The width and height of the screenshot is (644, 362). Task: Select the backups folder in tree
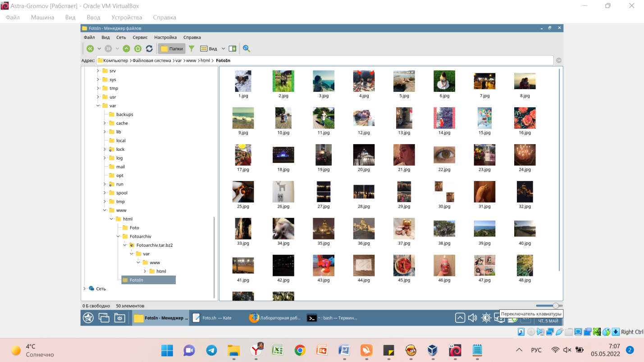click(121, 114)
